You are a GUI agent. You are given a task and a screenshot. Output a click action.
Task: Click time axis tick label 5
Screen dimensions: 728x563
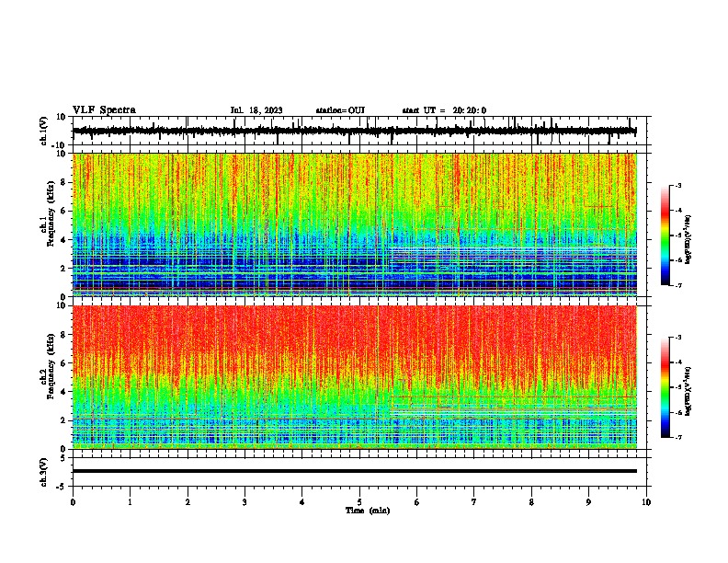(359, 502)
